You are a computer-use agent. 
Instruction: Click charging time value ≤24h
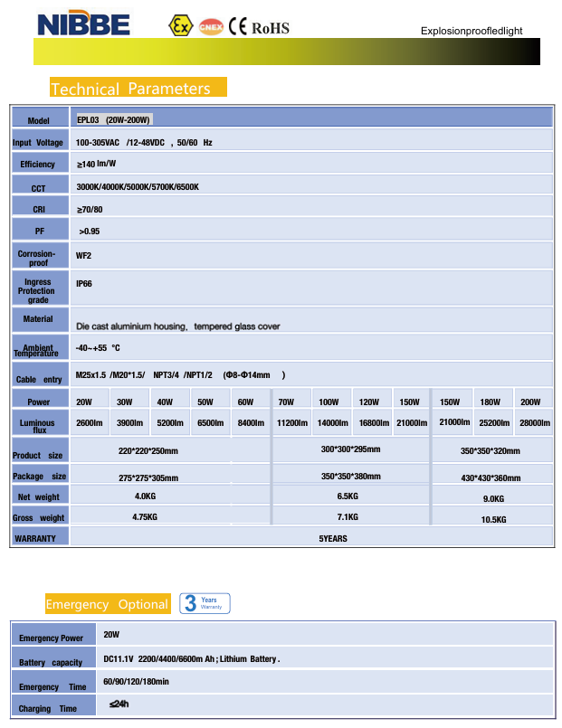[119, 704]
